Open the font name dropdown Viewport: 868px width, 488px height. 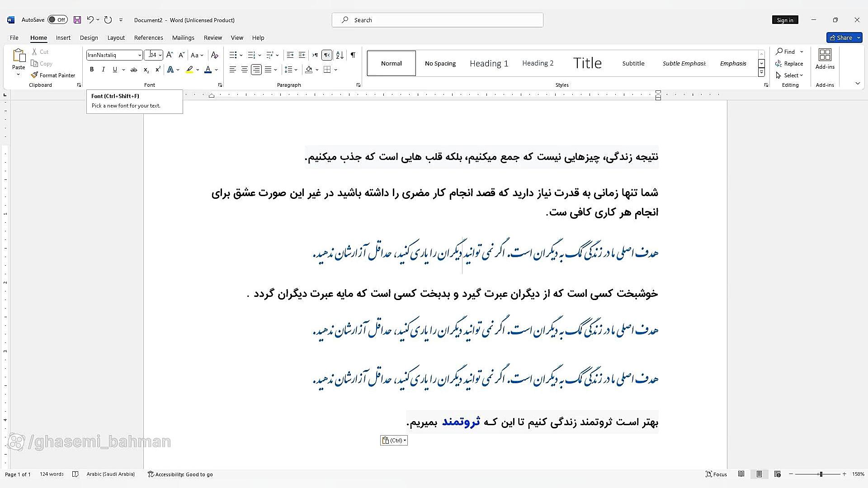click(x=140, y=55)
